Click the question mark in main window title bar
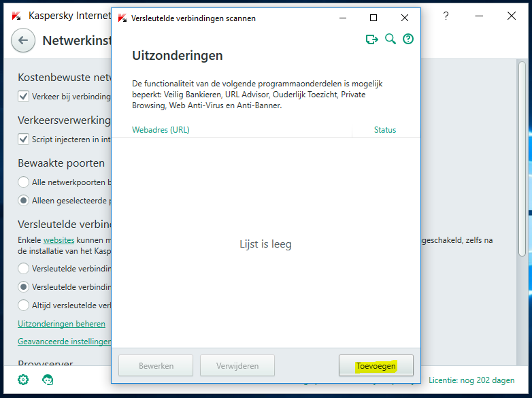Viewport: 532px width, 398px height. click(446, 16)
